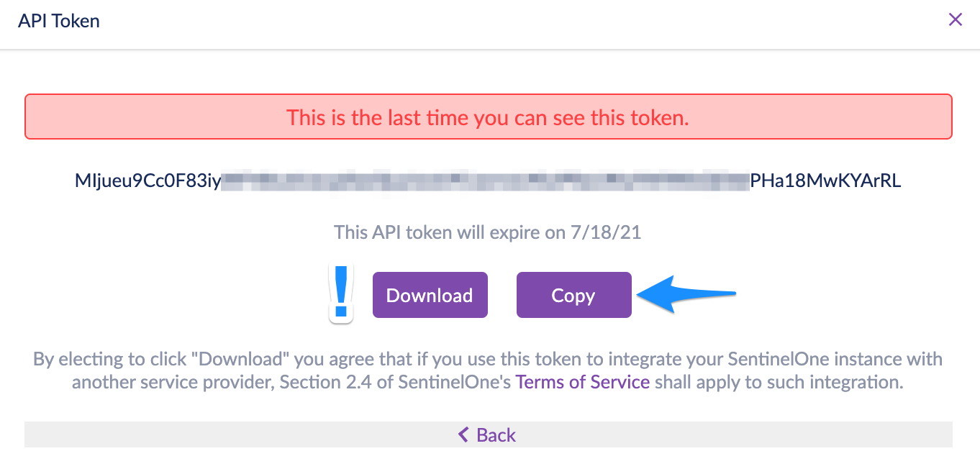980x469 pixels.
Task: Click the left chevron beside Back
Action: click(x=463, y=434)
